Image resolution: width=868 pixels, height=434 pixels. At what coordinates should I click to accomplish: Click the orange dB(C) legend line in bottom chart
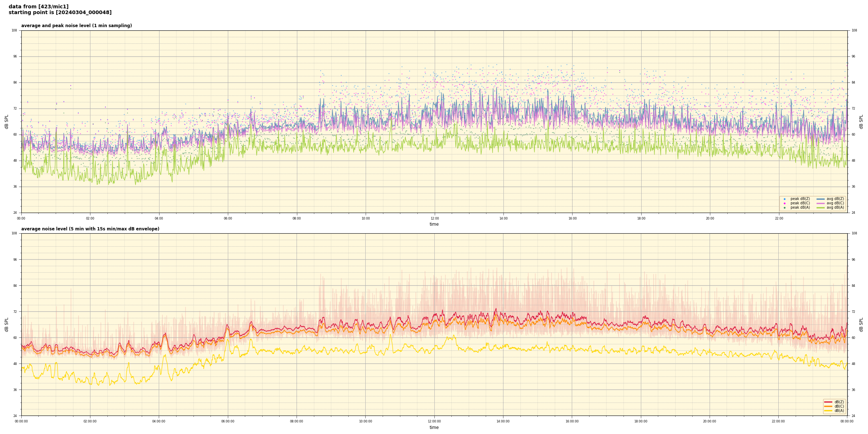(x=828, y=406)
